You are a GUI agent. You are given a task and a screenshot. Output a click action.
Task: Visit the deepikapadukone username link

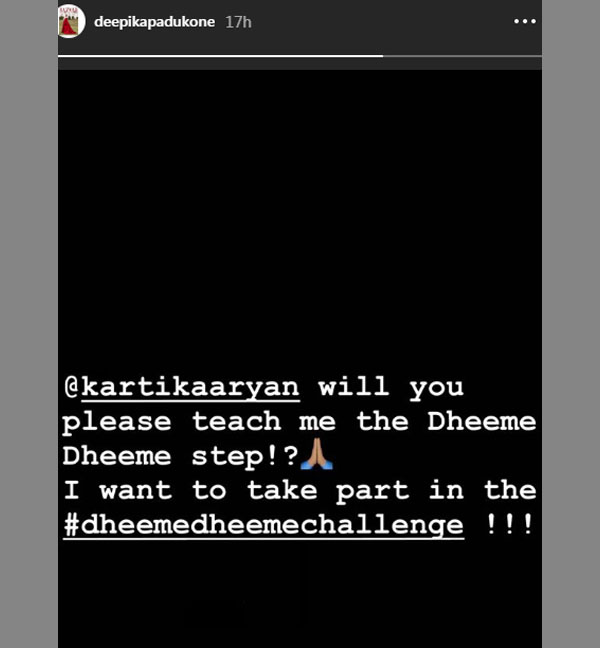(154, 22)
